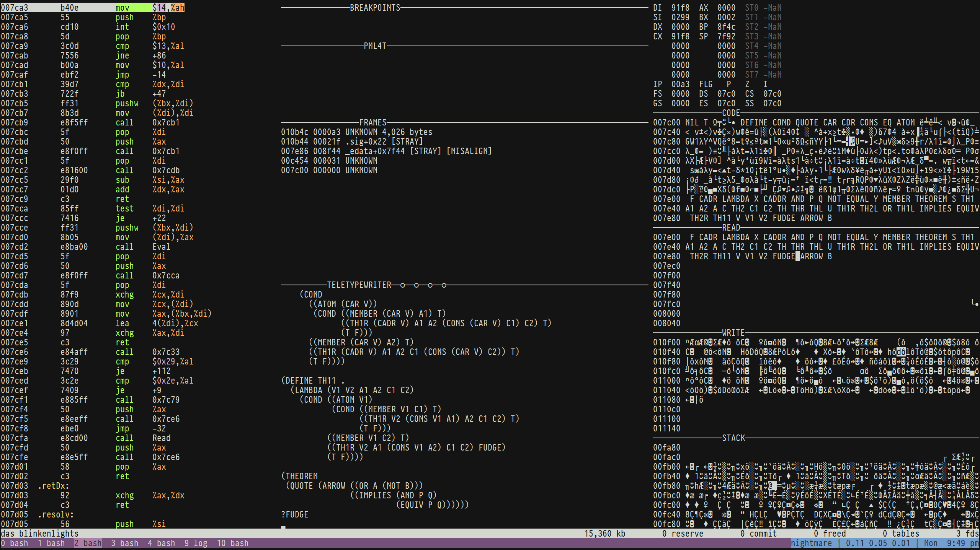The image size is (980, 550).
Task: Click the .resolv label in disassembly
Action: (56, 514)
